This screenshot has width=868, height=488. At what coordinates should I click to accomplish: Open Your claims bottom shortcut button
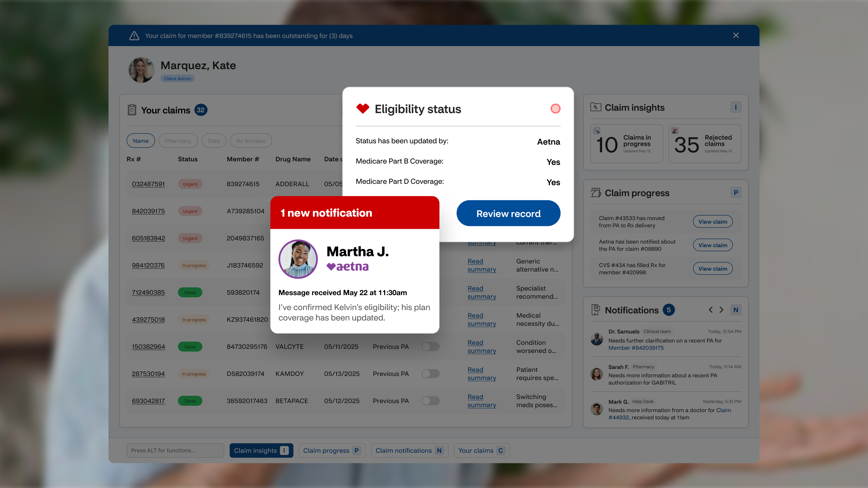pos(482,451)
